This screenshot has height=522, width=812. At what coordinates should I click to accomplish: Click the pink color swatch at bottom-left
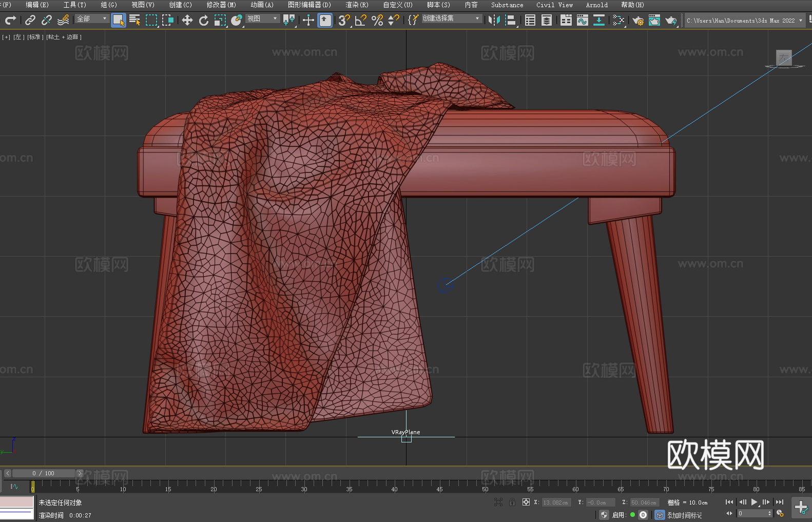pyautogui.click(x=17, y=502)
